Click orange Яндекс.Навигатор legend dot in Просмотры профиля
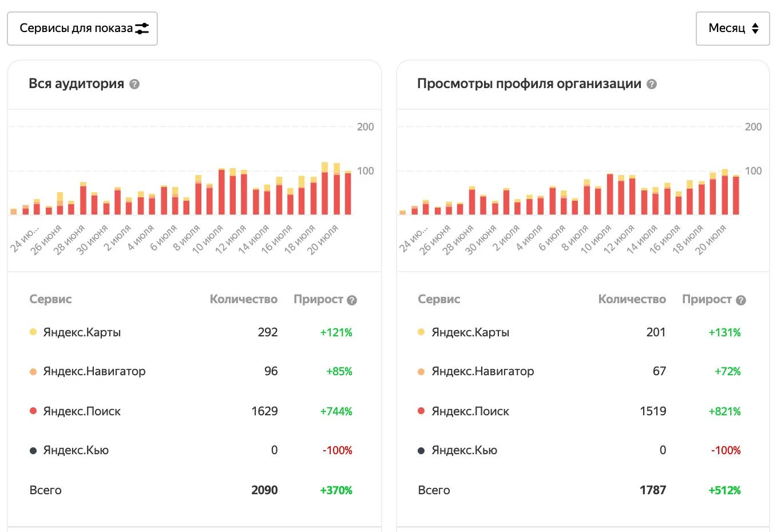Viewport: 777px width, 532px height. 421,372
